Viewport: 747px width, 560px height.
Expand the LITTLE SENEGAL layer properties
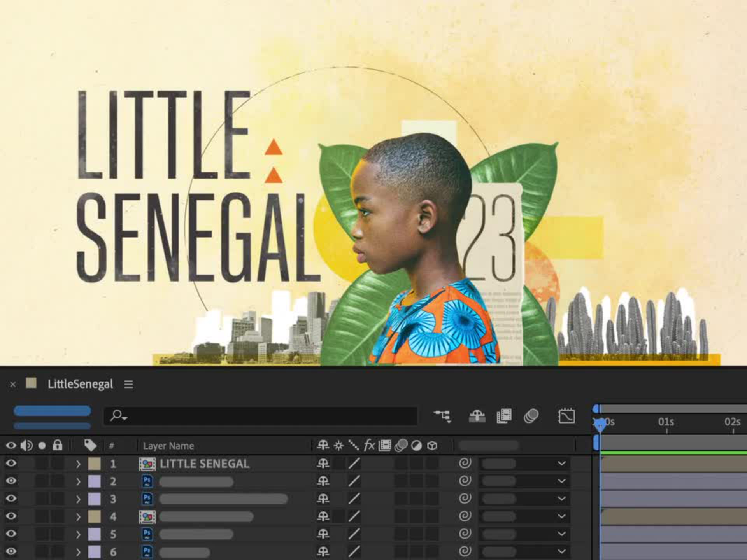[78, 464]
